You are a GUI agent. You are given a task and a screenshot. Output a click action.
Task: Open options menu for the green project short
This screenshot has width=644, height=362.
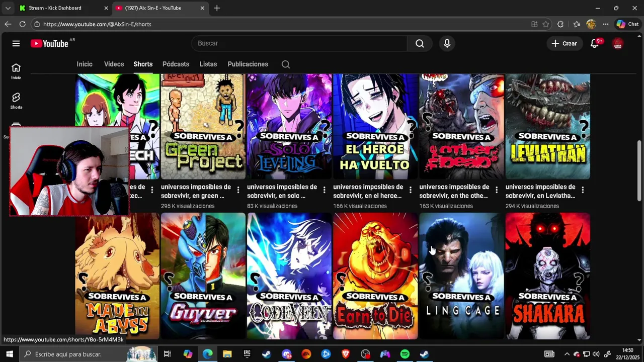[x=238, y=190]
